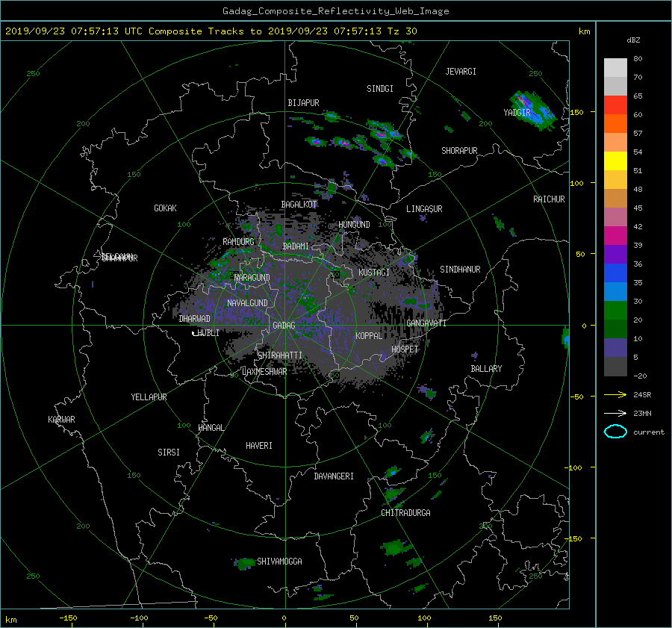Click the HUBLI city label
Image resolution: width=672 pixels, height=628 pixels.
(208, 333)
